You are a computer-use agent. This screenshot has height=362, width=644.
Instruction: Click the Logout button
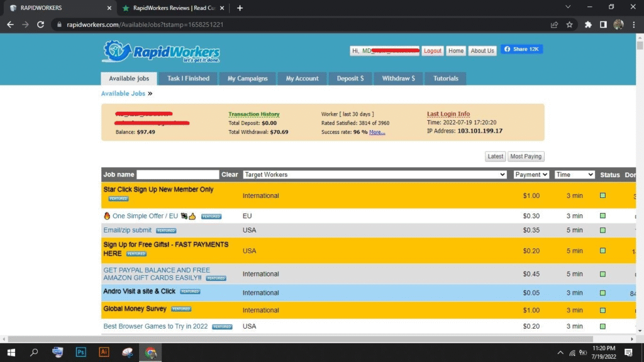pos(433,51)
